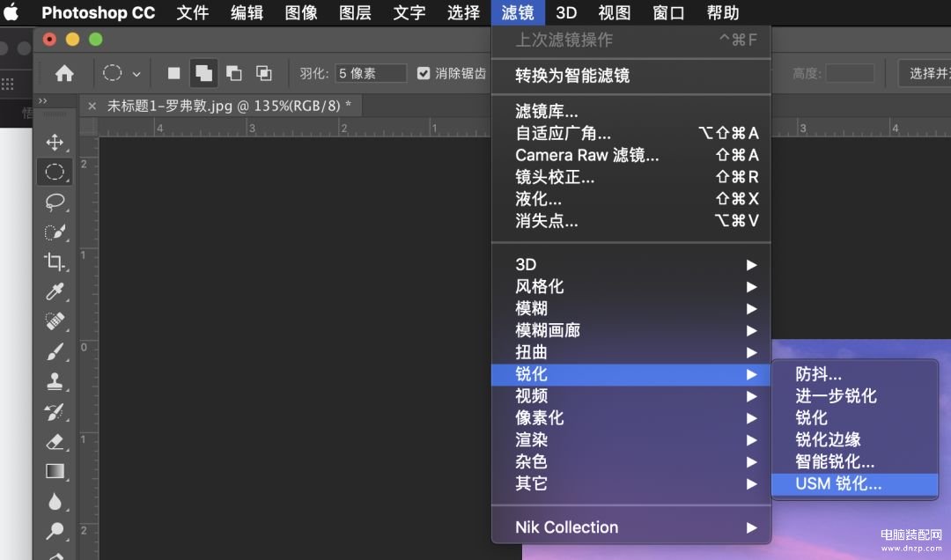Image resolution: width=951 pixels, height=560 pixels.
Task: Expand the 像素化 submenu
Action: (x=630, y=418)
